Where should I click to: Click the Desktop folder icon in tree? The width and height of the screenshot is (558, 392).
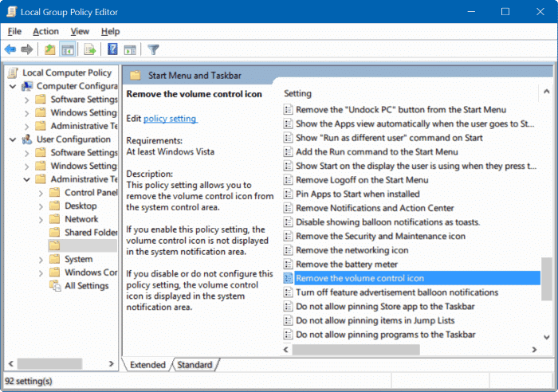[x=54, y=206]
